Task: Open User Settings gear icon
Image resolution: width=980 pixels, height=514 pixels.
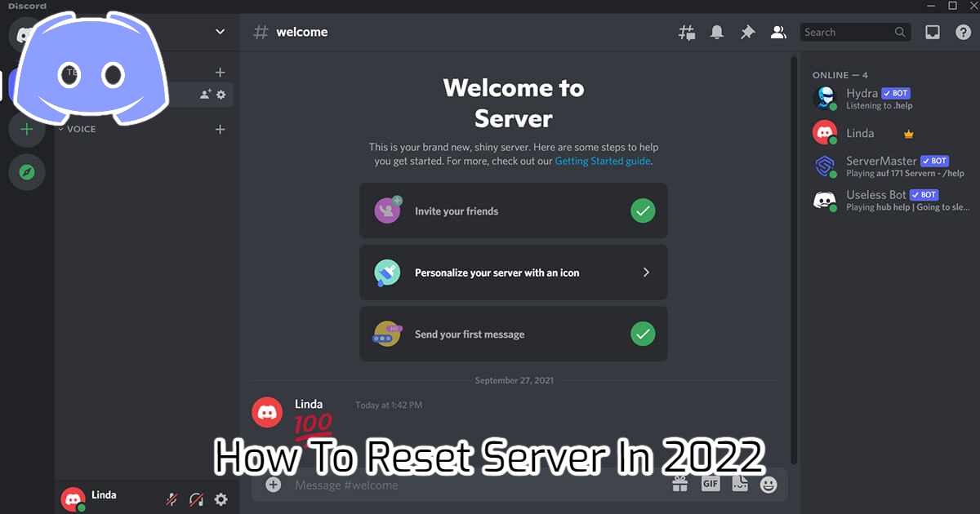Action: click(220, 499)
